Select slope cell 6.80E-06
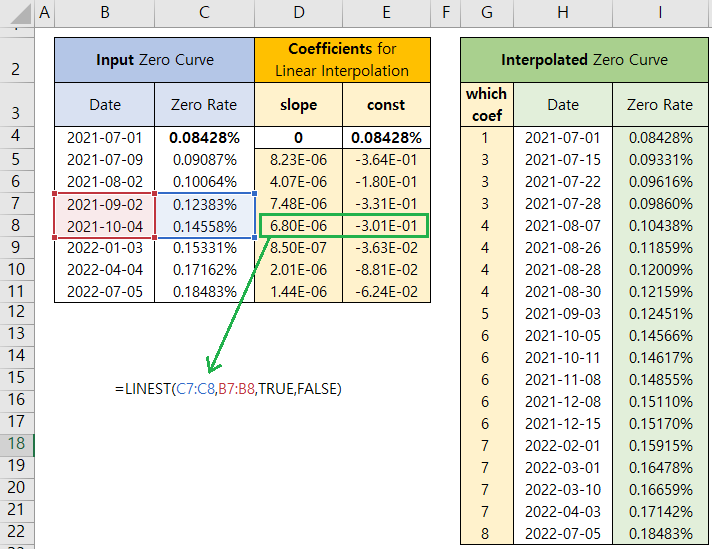 (x=298, y=226)
